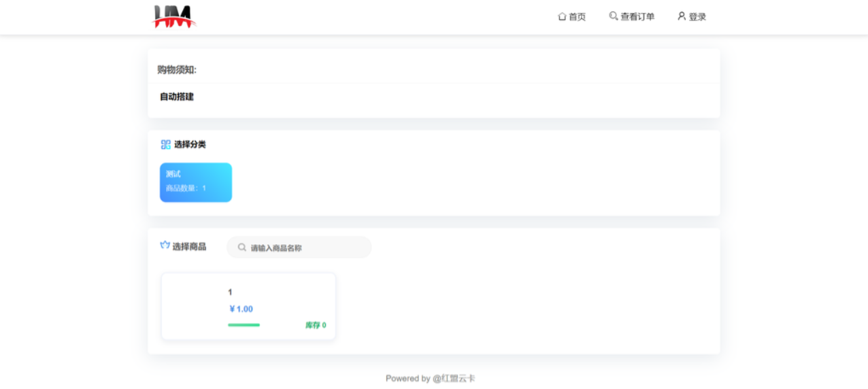Focus the 请输入商品名称 search field
The height and width of the screenshot is (389, 868).
[x=306, y=248]
